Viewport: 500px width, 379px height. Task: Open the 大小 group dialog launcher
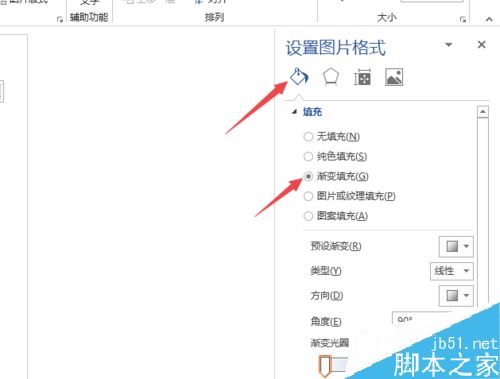(x=463, y=19)
